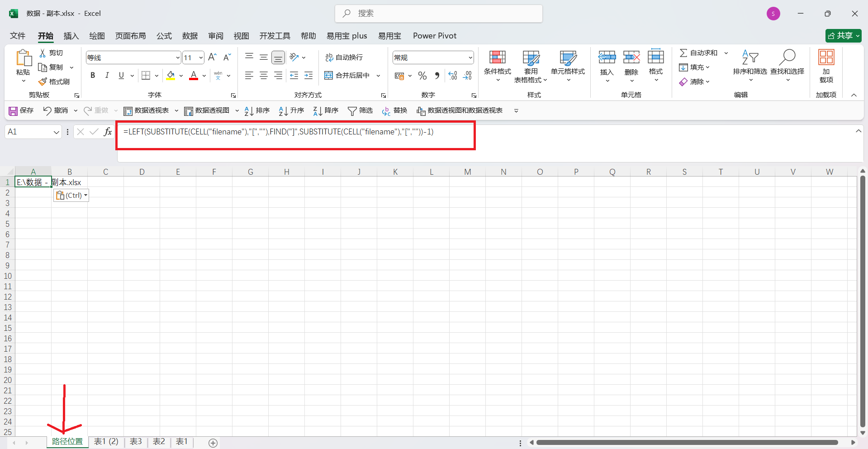Click decrease decimal places icon

coord(468,76)
